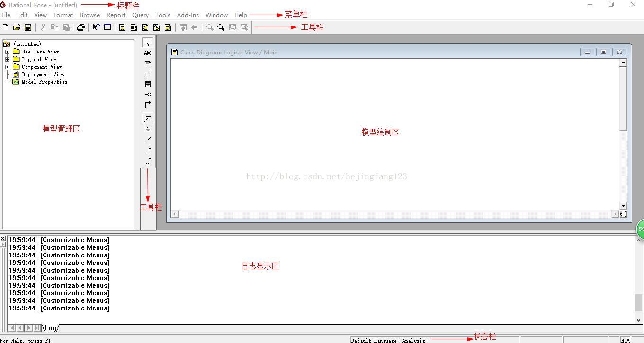Expand the Use Case View node
The height and width of the screenshot is (343, 644).
pos(8,52)
